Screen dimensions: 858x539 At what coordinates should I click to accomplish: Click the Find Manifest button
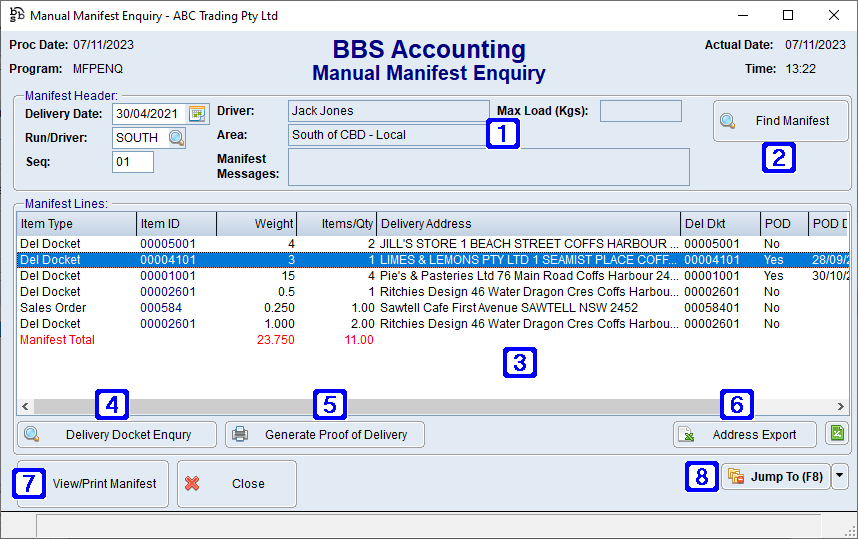pos(780,121)
